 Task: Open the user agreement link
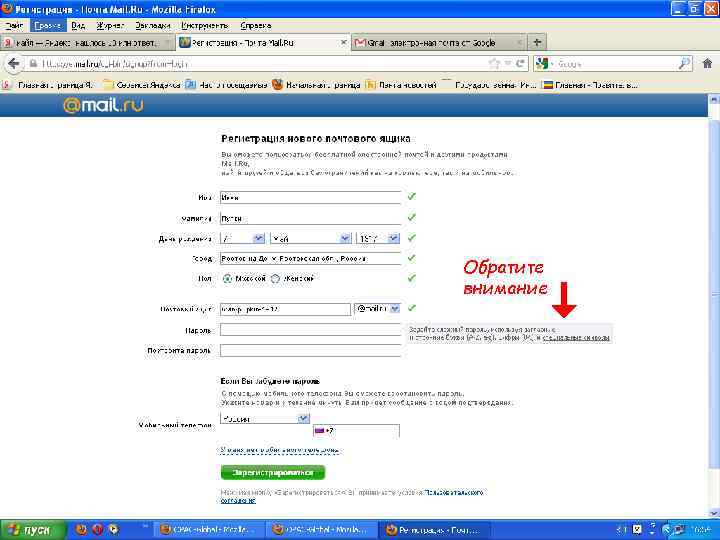[352, 496]
